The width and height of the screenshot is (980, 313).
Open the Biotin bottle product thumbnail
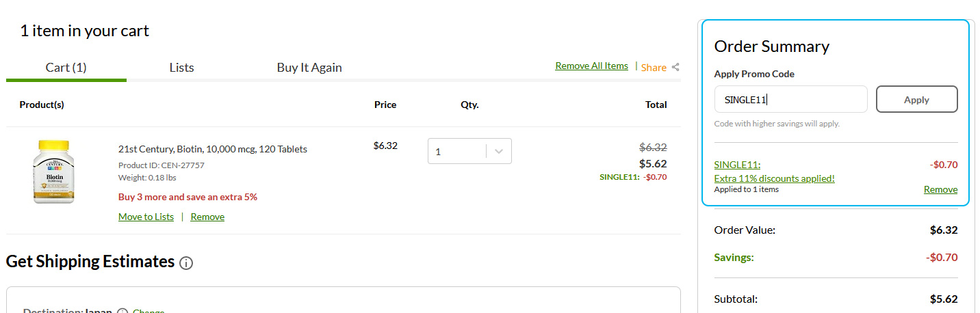tap(53, 172)
